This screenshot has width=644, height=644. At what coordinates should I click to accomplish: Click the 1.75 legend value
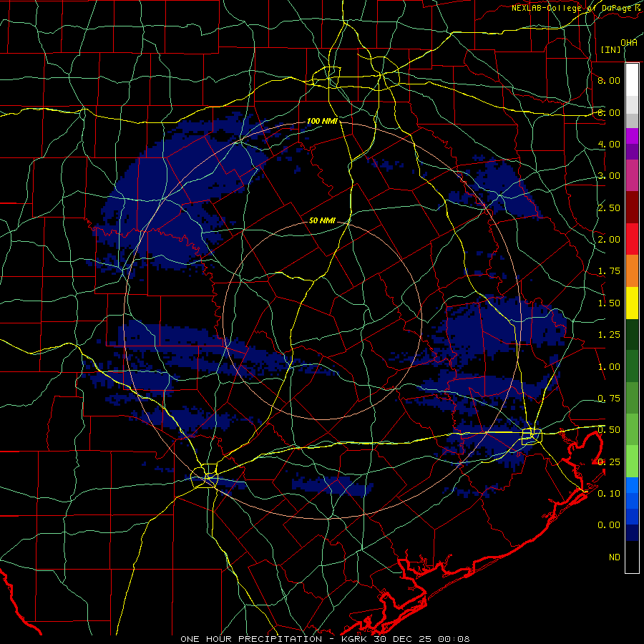(x=608, y=271)
